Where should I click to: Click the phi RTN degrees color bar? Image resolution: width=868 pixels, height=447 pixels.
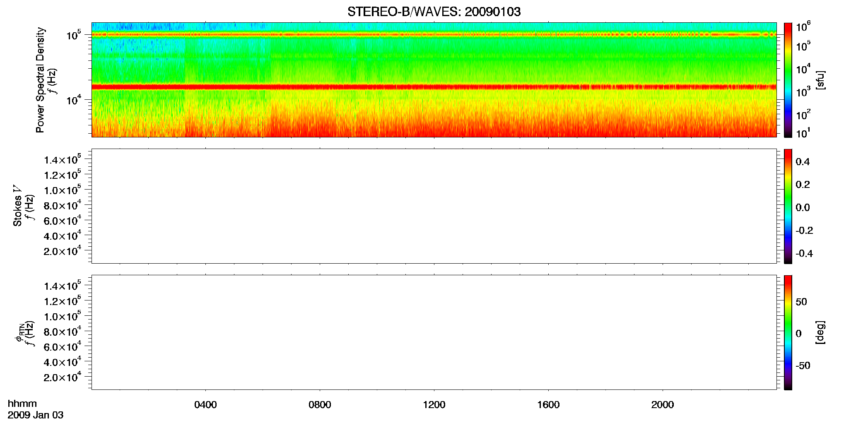(788, 332)
